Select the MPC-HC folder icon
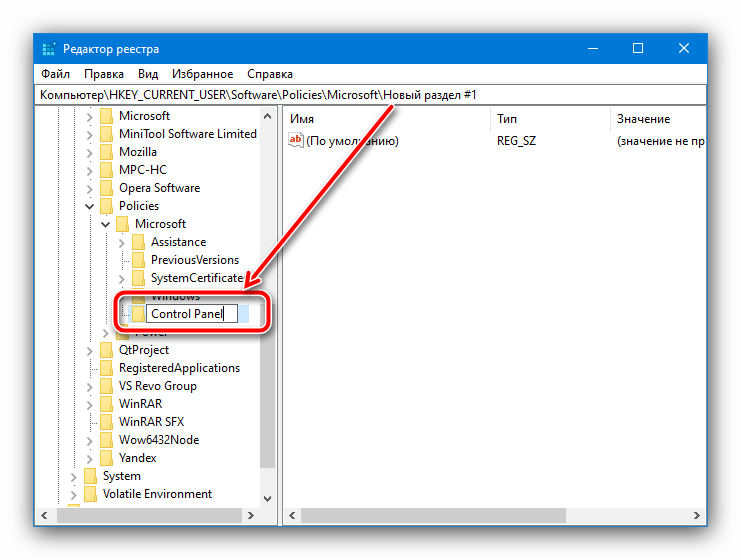Screen dimensions: 741x560 (x=107, y=170)
